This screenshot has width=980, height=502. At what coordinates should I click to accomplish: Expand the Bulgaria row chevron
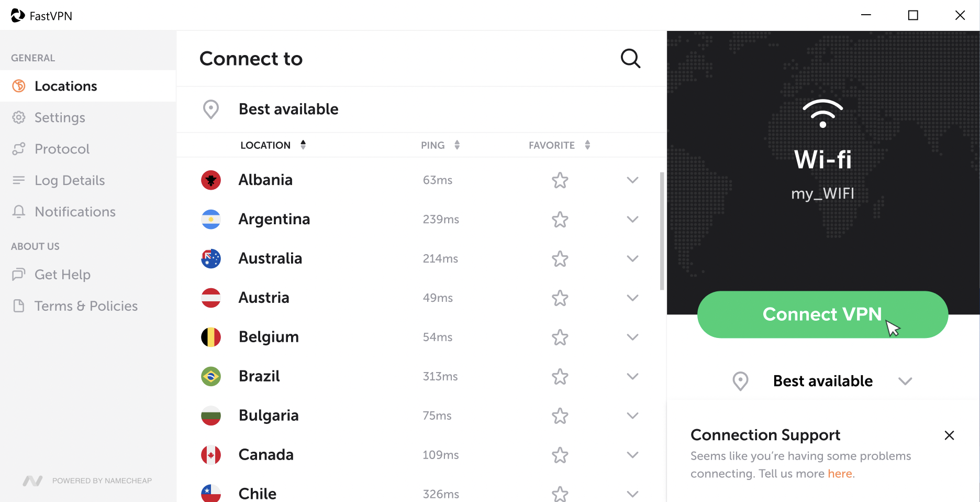pyautogui.click(x=632, y=416)
